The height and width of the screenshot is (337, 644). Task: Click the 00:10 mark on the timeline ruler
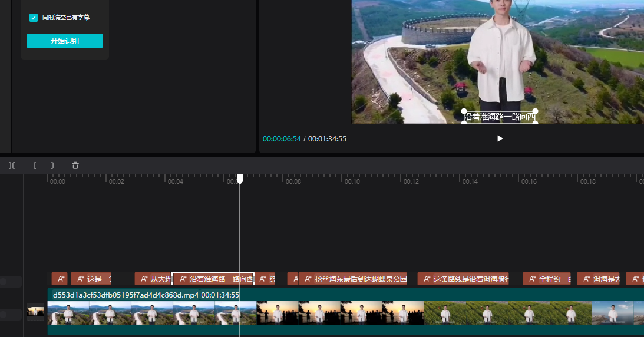pyautogui.click(x=352, y=181)
